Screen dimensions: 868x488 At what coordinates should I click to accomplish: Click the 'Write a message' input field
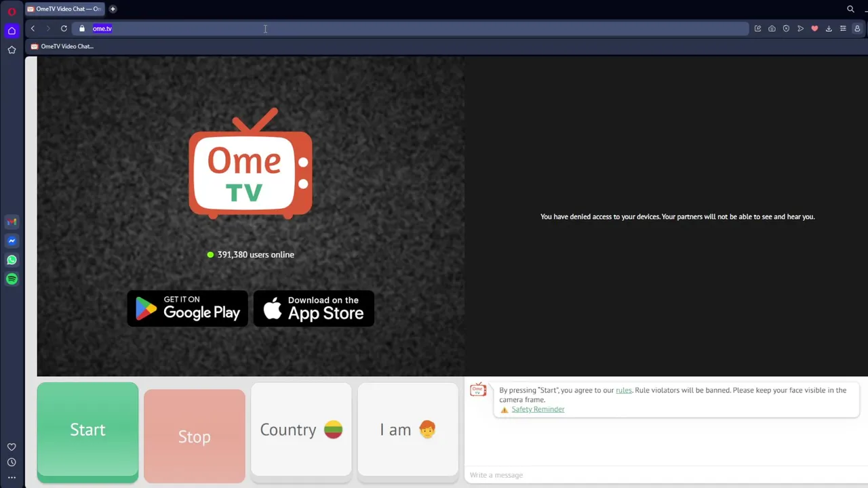coord(665,475)
